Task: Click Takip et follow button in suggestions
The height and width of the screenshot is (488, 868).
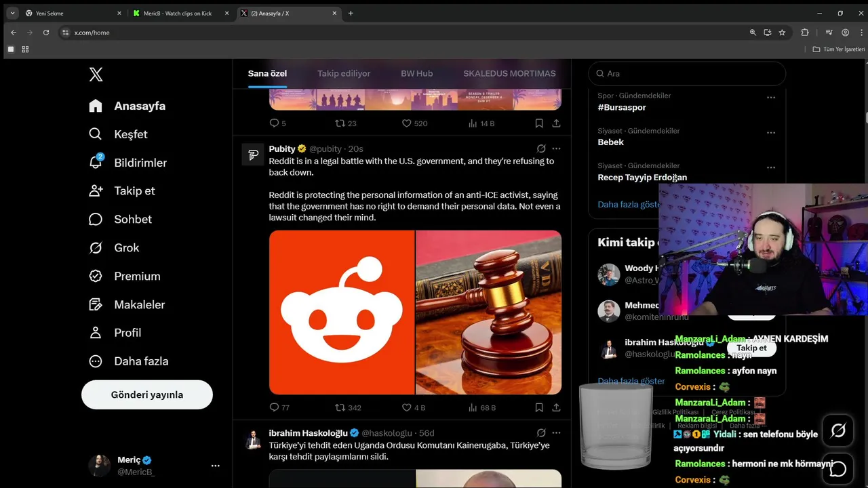Action: pos(751,348)
